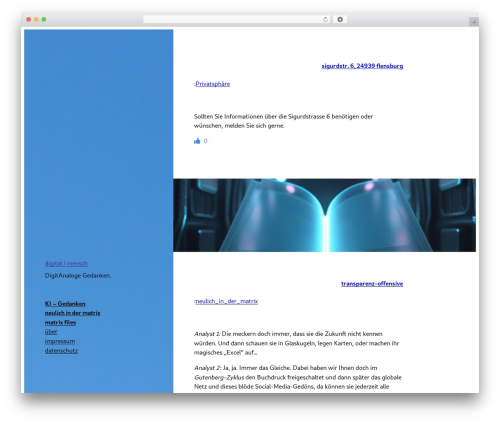Click the thumbs-up like icon
The height and width of the screenshot is (423, 500).
point(197,141)
